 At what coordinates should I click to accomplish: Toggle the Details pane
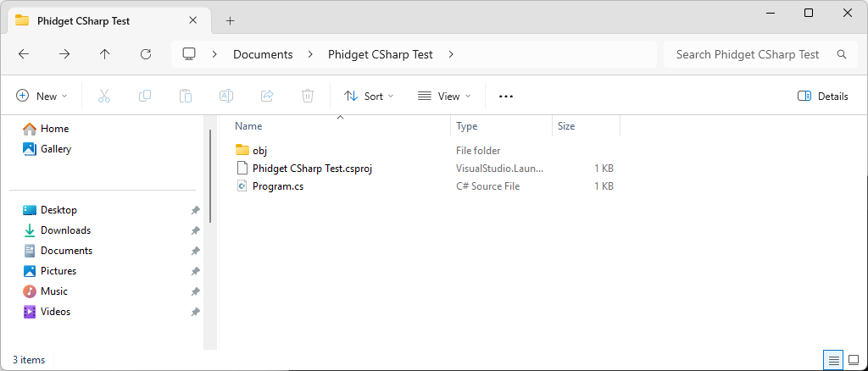coord(822,97)
